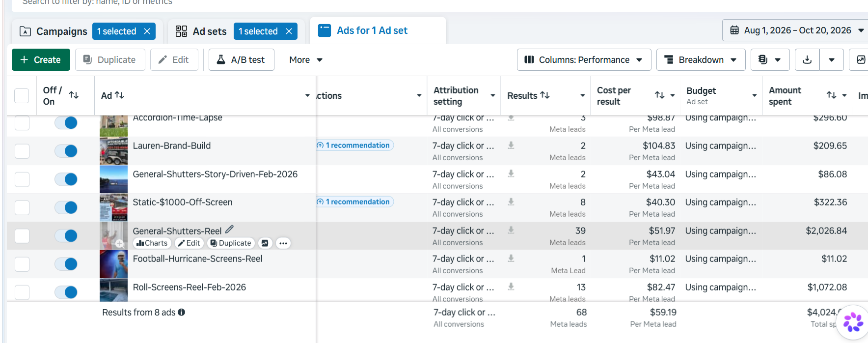The height and width of the screenshot is (343, 868).
Task: View Static-$1000-Off-Screen 1 recommendation
Action: click(x=354, y=201)
